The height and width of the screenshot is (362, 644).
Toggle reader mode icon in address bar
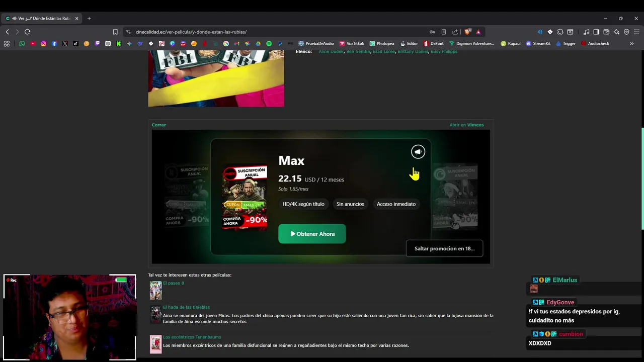443,32
